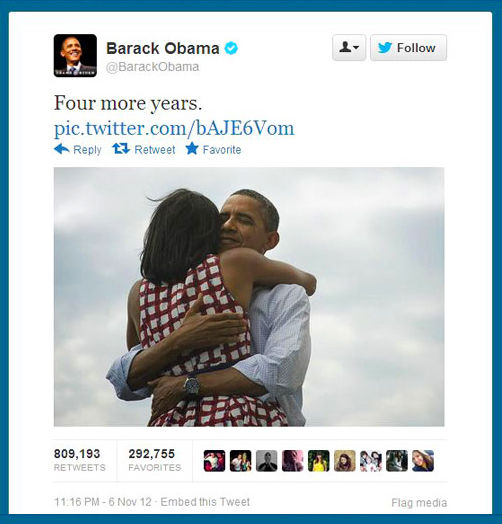Open the pic.twitter.com/bAJE6Vom link
The image size is (502, 524).
point(174,128)
